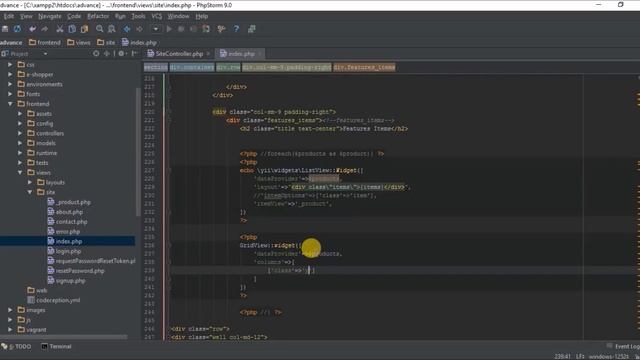Open the VCS menu
This screenshot has width=640, height=360.
point(157,16)
